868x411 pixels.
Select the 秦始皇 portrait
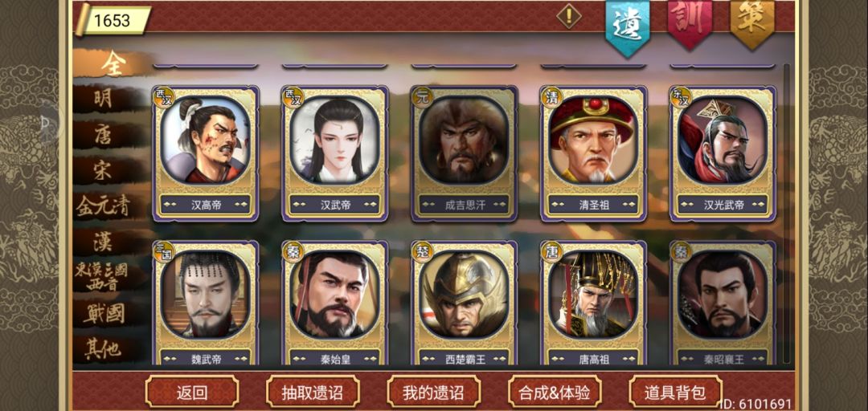(335, 303)
